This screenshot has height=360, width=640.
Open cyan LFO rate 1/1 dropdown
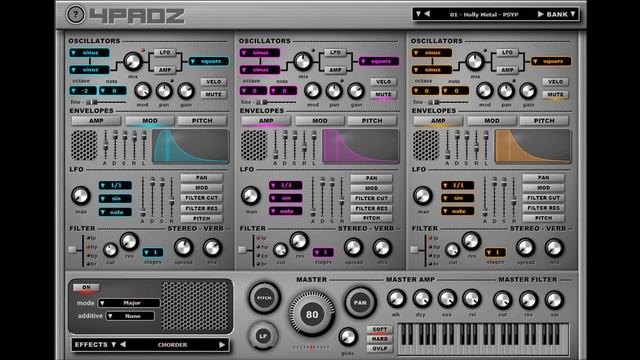[x=115, y=185]
